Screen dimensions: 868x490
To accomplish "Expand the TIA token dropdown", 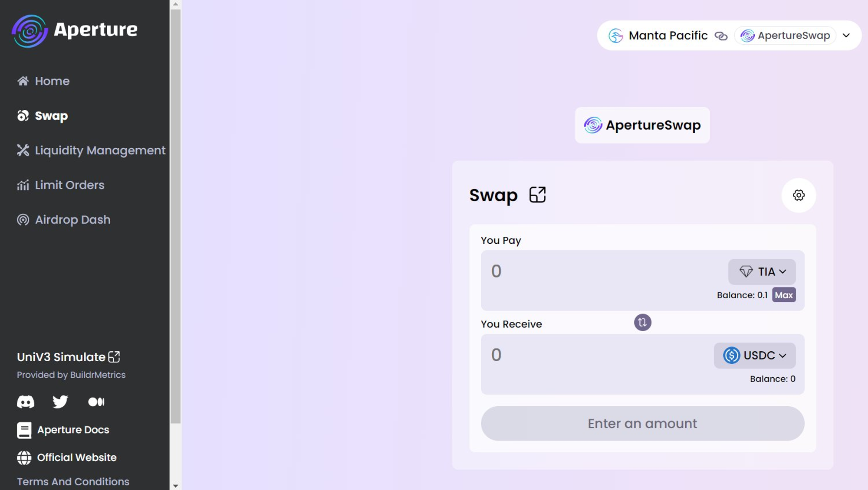I will coord(762,272).
